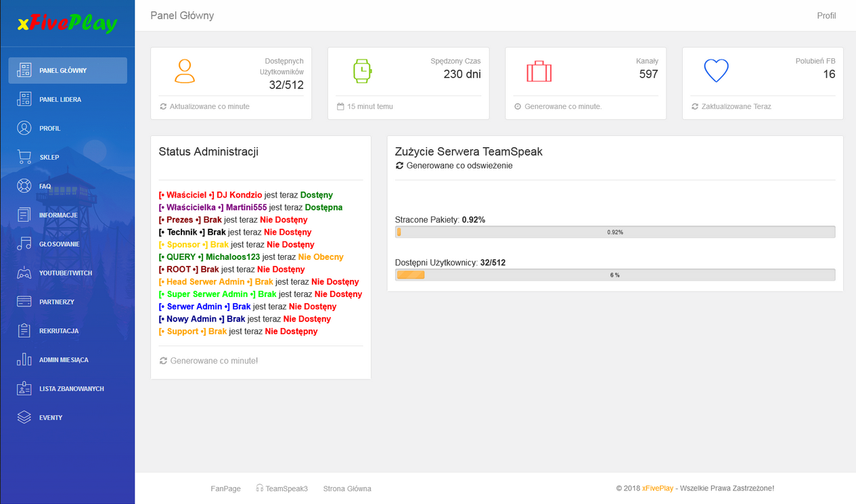This screenshot has height=504, width=856.
Task: Click the green watch Spędzony Czas icon
Action: (x=362, y=71)
